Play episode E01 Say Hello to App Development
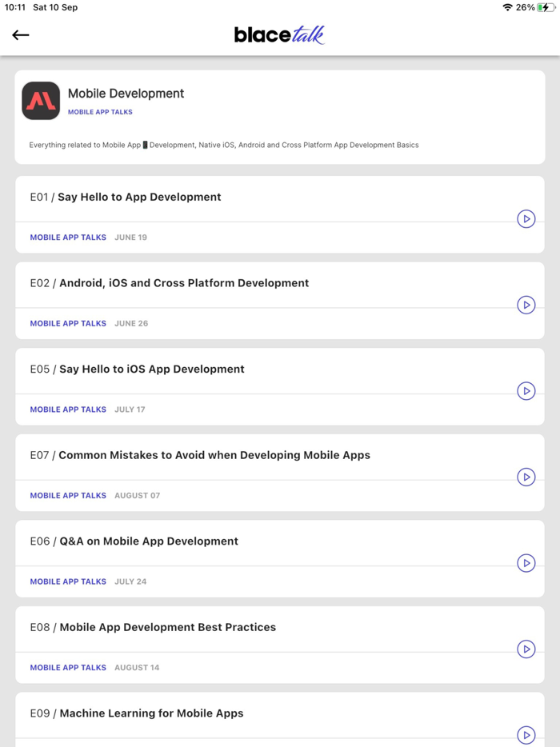 click(526, 218)
